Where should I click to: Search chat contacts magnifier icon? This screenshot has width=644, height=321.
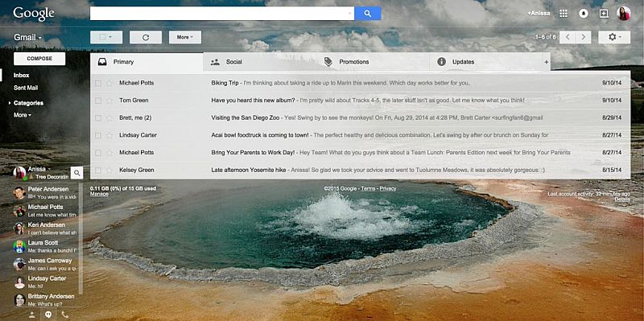[x=76, y=173]
